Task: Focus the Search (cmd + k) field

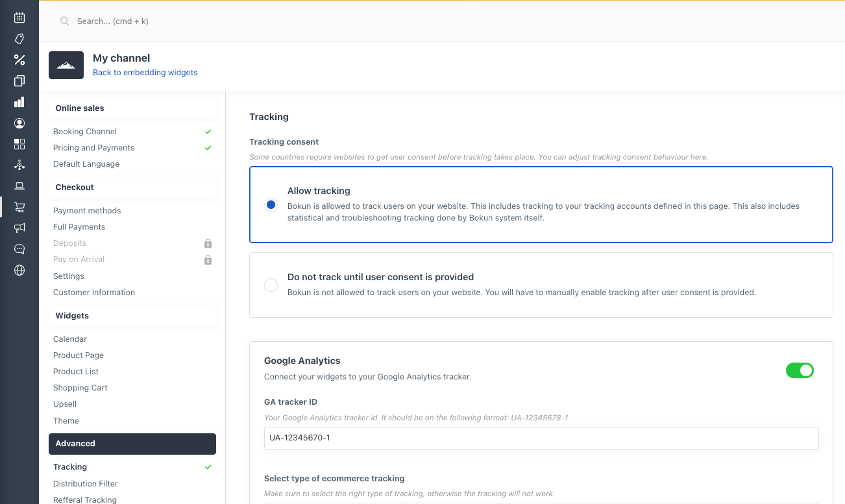Action: tap(113, 21)
